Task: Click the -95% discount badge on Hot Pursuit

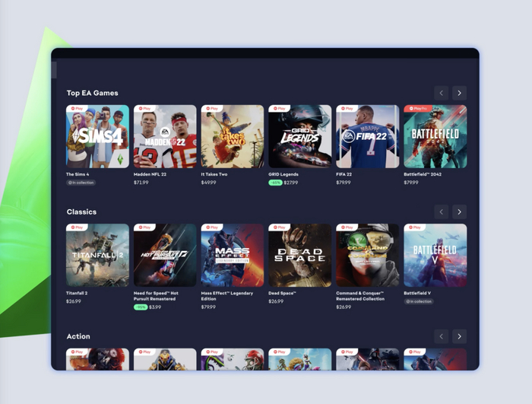Action: [141, 307]
